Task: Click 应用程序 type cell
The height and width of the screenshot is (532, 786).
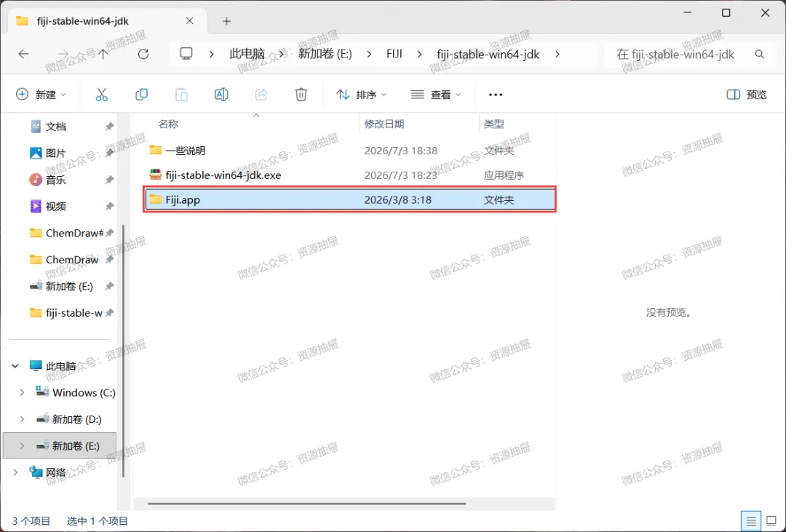Action: tap(504, 175)
